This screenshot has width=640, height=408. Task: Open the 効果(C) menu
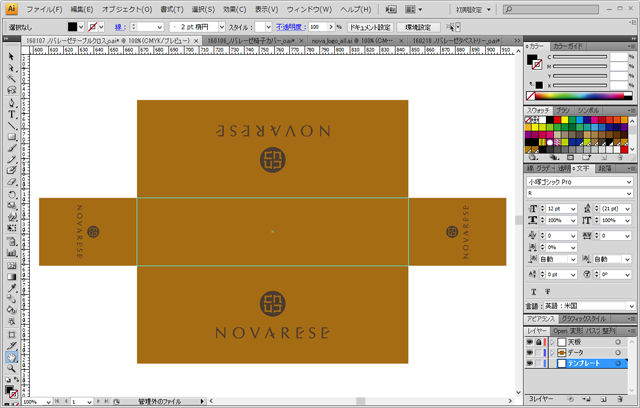click(234, 9)
